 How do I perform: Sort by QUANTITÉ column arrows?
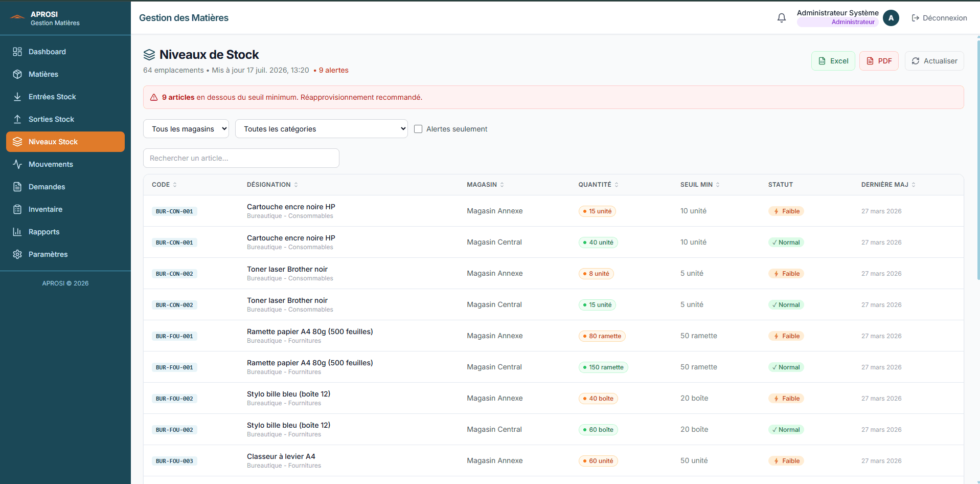tap(617, 185)
